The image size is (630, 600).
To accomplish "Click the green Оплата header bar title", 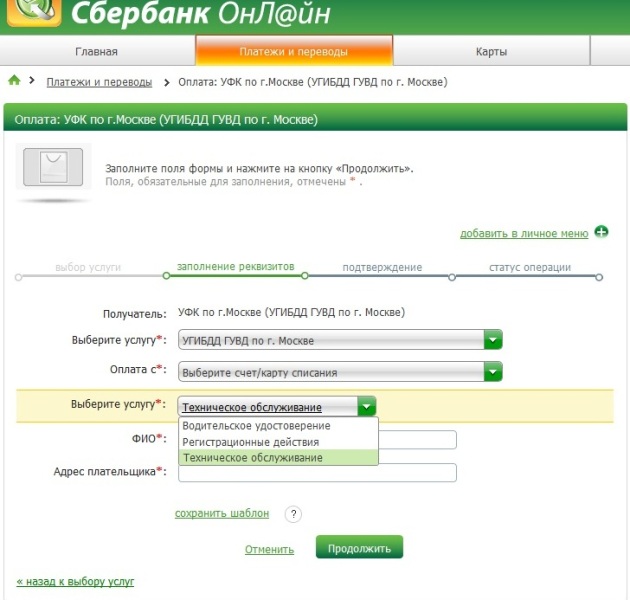I will pos(166,120).
